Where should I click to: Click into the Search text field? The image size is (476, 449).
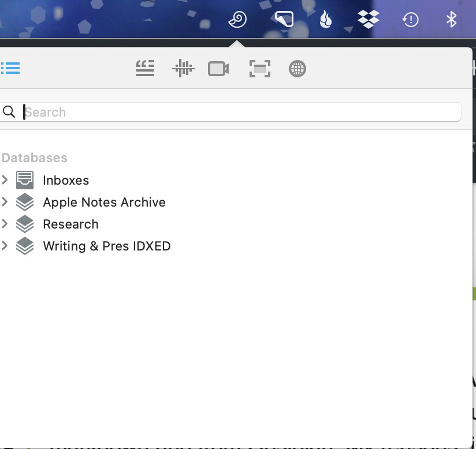point(243,112)
